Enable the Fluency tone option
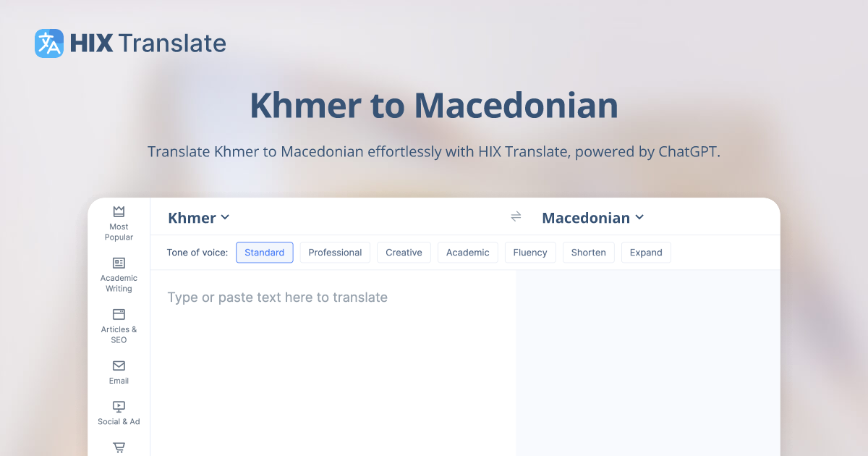 530,252
